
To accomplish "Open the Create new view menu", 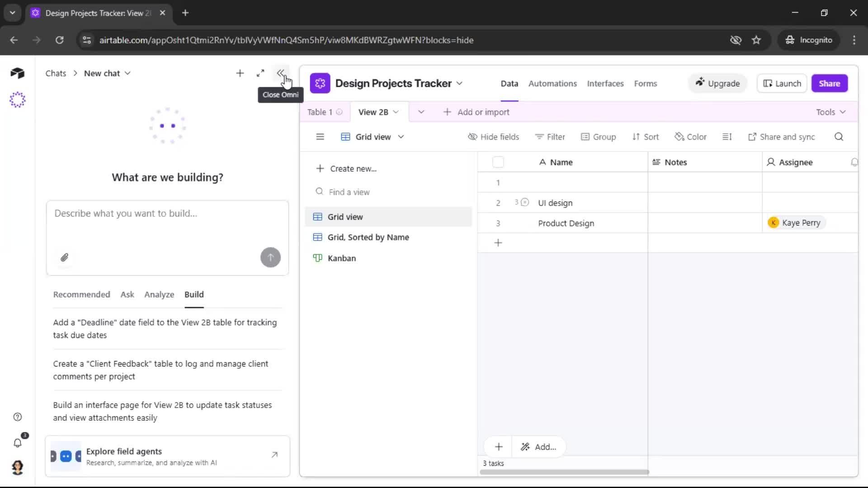I will 346,169.
